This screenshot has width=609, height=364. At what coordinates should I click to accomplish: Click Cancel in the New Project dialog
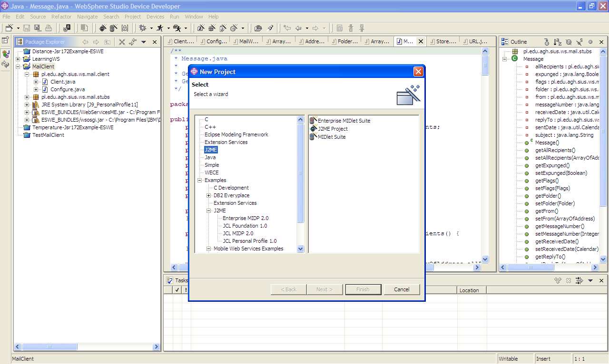(x=402, y=289)
